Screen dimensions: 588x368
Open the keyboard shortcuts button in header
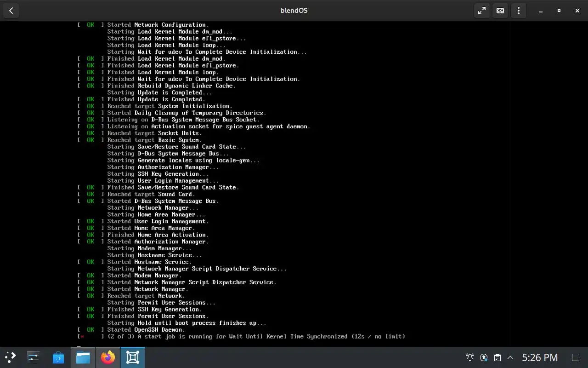click(500, 11)
